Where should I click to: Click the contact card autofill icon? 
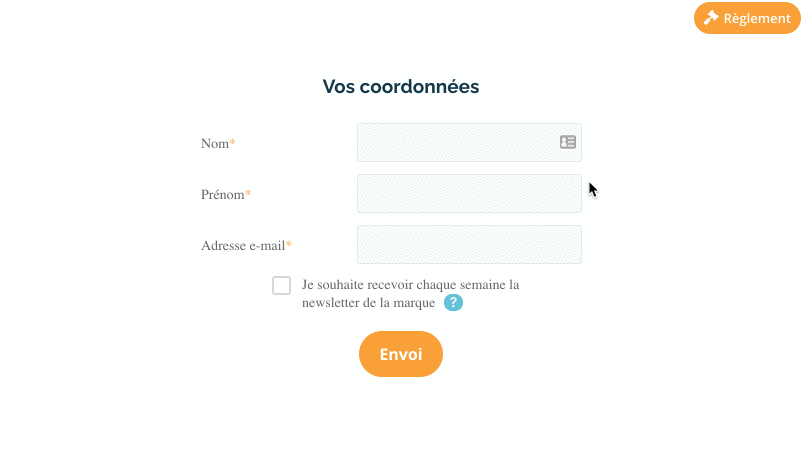coord(568,142)
